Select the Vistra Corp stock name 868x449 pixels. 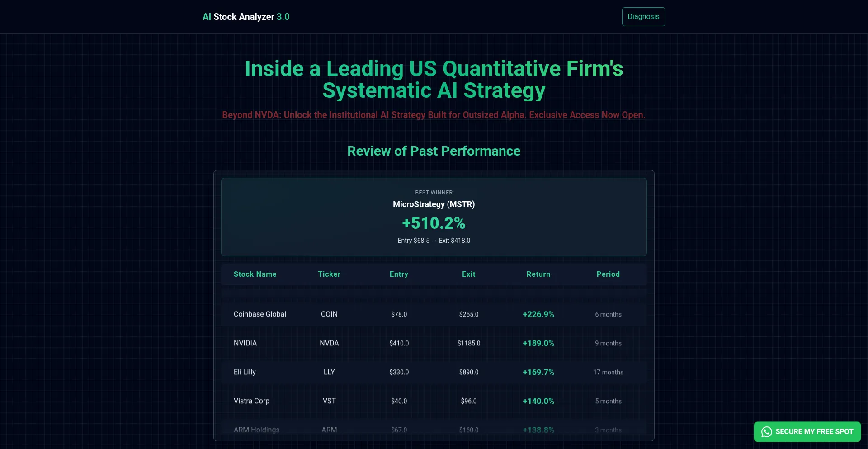(251, 401)
